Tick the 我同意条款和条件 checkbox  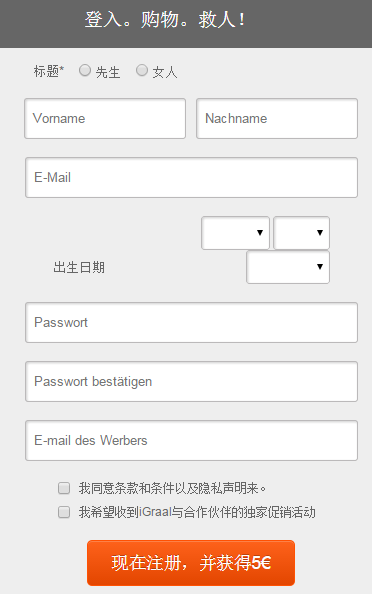tap(64, 488)
